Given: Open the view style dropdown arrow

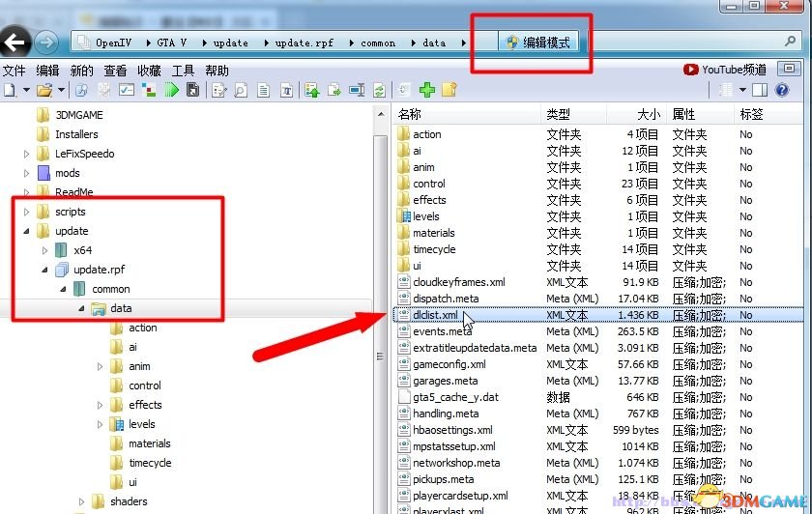Looking at the screenshot, I should coord(742,90).
